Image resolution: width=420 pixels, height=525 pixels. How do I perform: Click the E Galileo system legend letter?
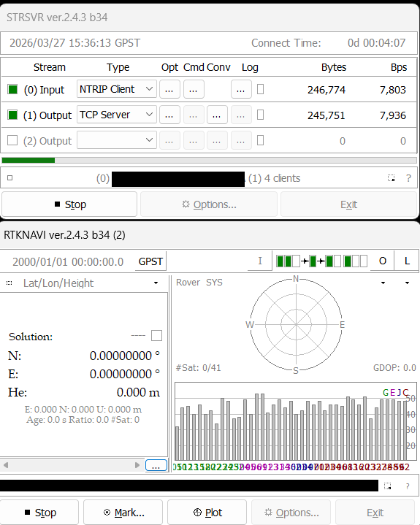pos(392,392)
